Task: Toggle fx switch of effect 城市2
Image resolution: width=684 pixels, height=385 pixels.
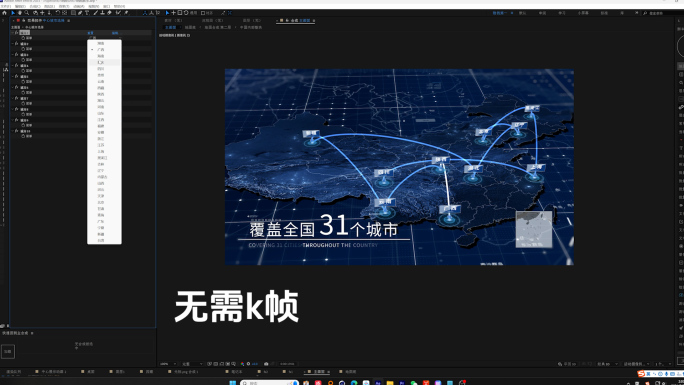Action: tap(17, 44)
